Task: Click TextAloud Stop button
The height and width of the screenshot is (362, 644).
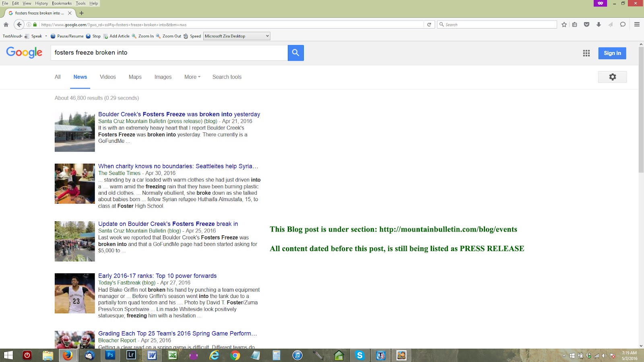Action: pos(93,36)
